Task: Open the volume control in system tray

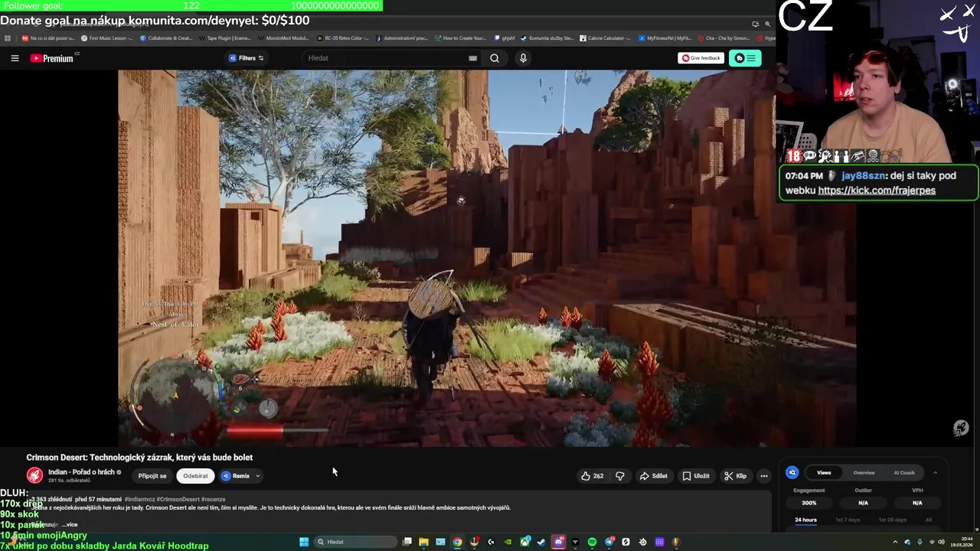Action: pyautogui.click(x=941, y=542)
